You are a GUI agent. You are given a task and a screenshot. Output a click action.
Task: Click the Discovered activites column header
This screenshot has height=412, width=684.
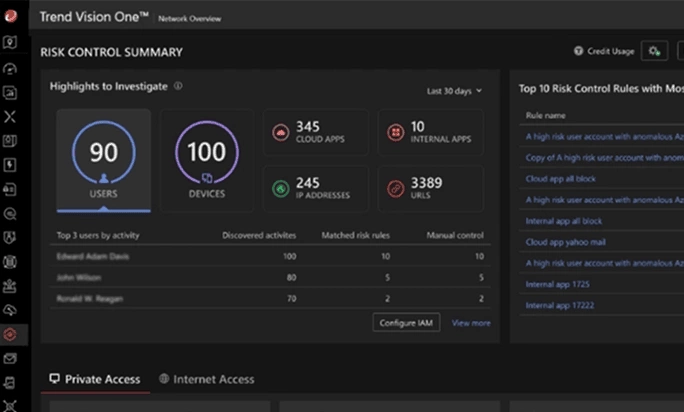259,235
